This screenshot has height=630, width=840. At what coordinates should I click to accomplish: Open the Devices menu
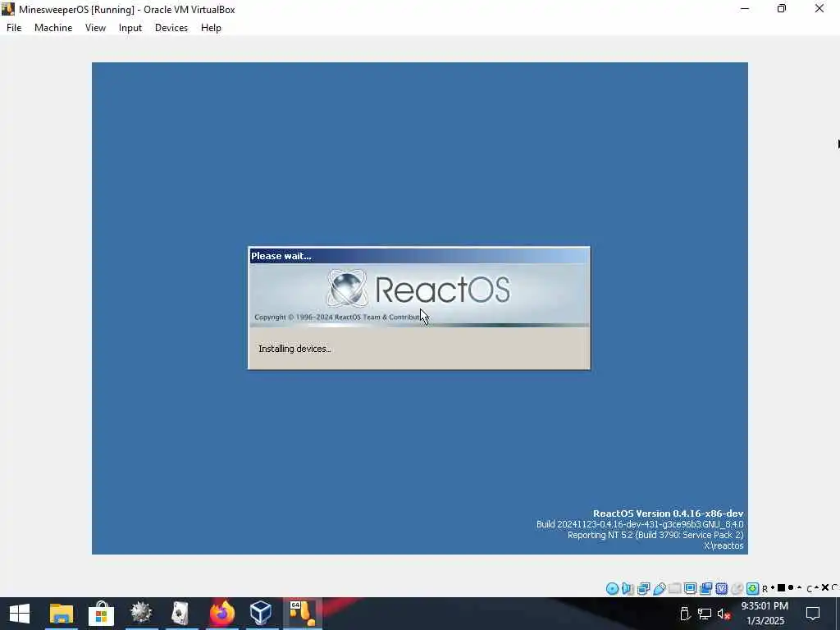click(171, 28)
